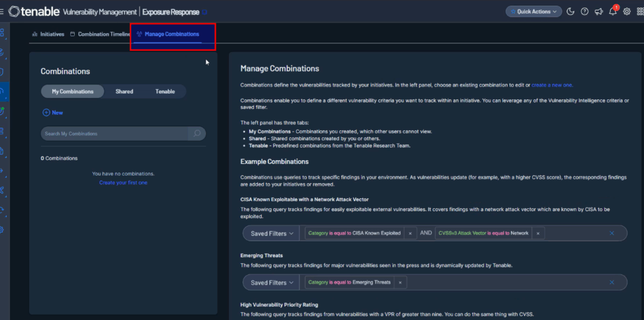Select the Shared combinations toggle
Screen dimensions: 644x320
[124, 91]
